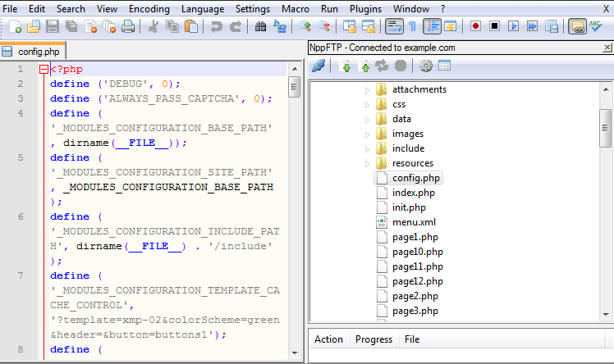Click the FTP download file icon
The image size is (614, 364).
[x=346, y=66]
